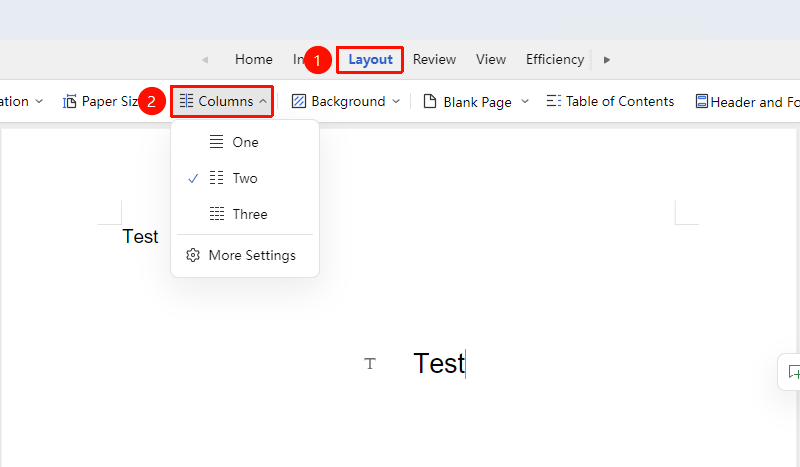This screenshot has height=467, width=800.
Task: Click the Columns layout icon
Action: 186,101
